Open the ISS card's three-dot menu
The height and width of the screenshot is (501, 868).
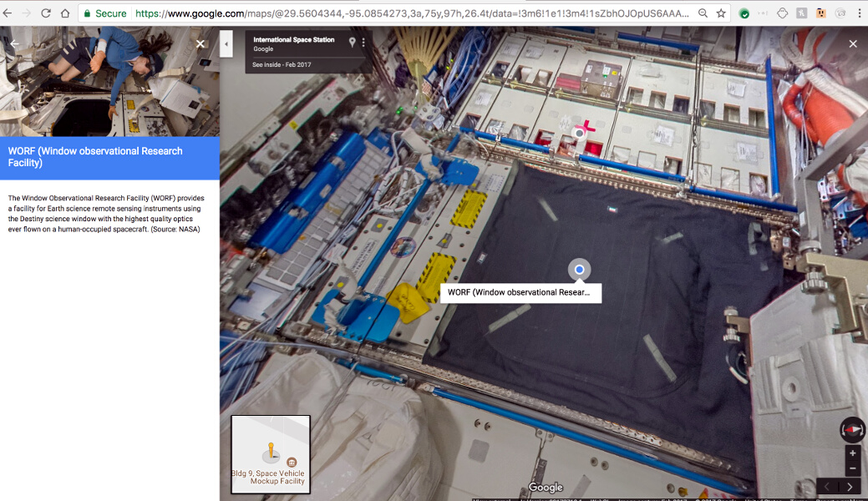(x=363, y=43)
